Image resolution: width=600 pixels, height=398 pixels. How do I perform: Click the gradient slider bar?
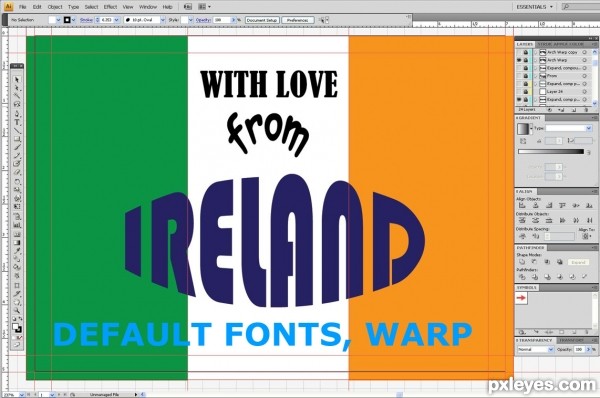pyautogui.click(x=551, y=152)
